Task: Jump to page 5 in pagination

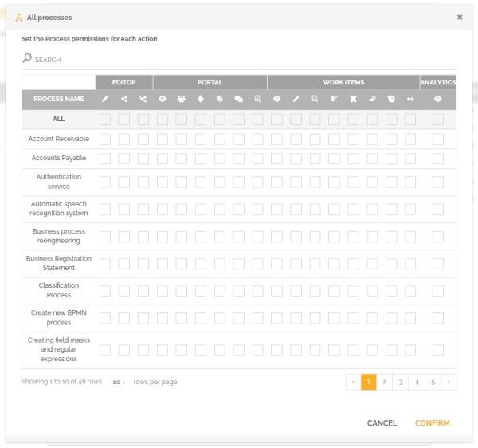Action: coord(433,382)
